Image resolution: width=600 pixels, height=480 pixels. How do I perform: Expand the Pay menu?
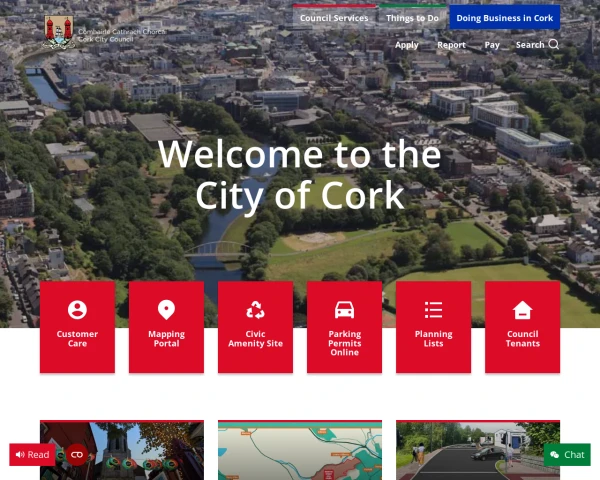[492, 45]
